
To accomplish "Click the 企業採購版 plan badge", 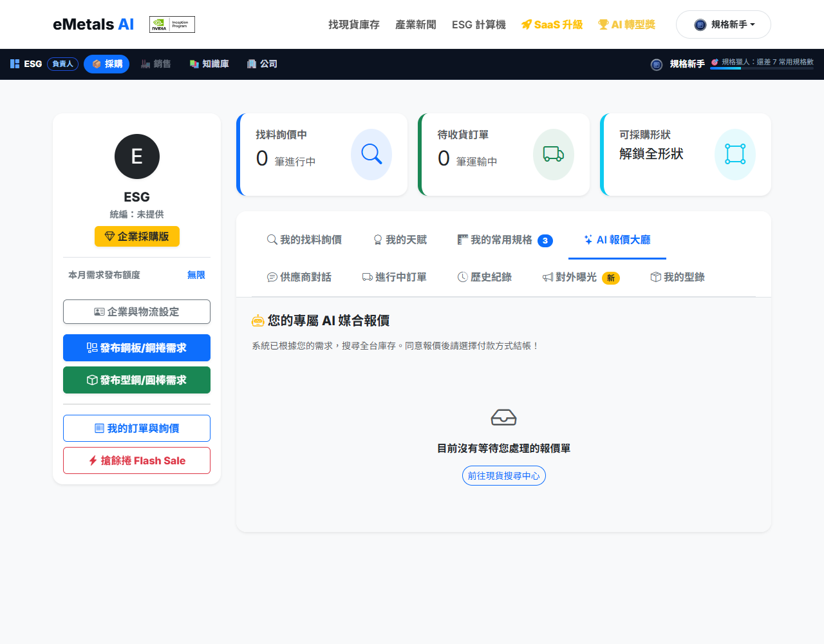I will click(x=137, y=236).
